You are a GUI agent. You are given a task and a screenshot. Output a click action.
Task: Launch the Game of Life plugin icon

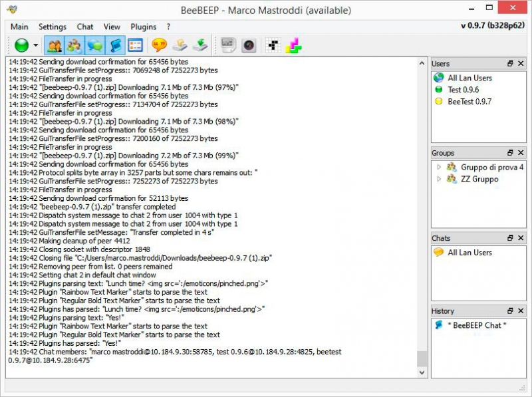[x=273, y=45]
